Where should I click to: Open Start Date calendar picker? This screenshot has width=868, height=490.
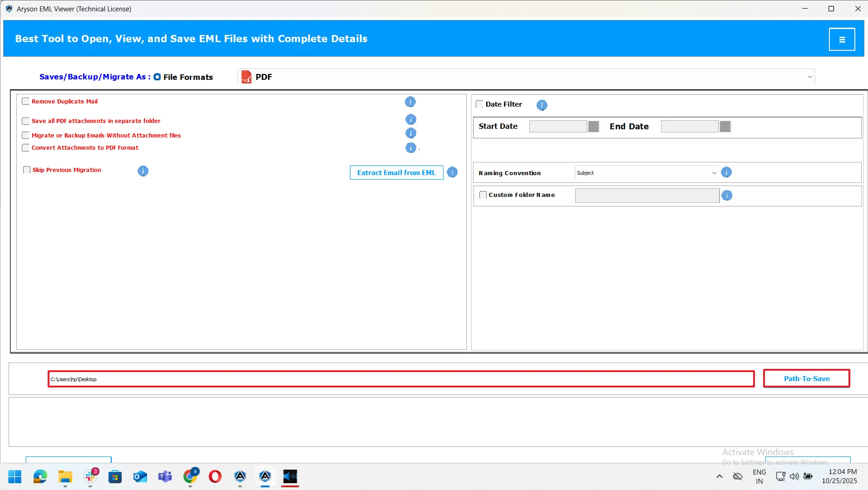pyautogui.click(x=593, y=127)
